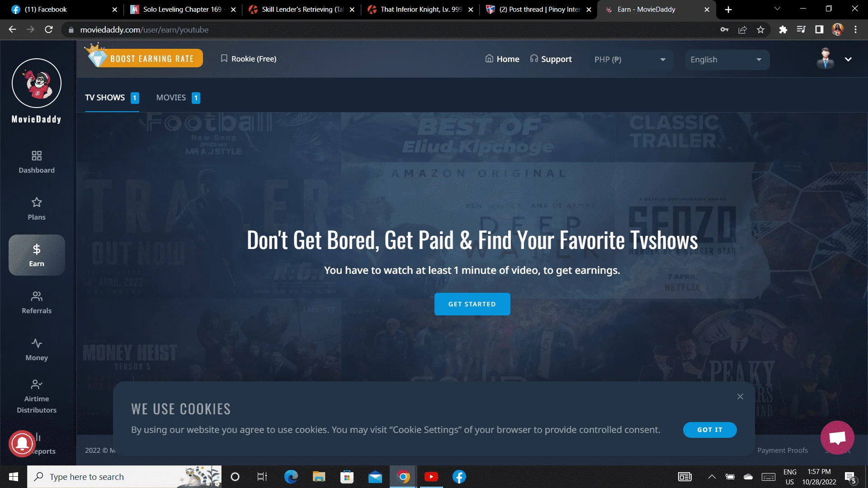Open Microsoft Edge from the taskbar
Image resolution: width=868 pixels, height=488 pixels.
tap(291, 477)
